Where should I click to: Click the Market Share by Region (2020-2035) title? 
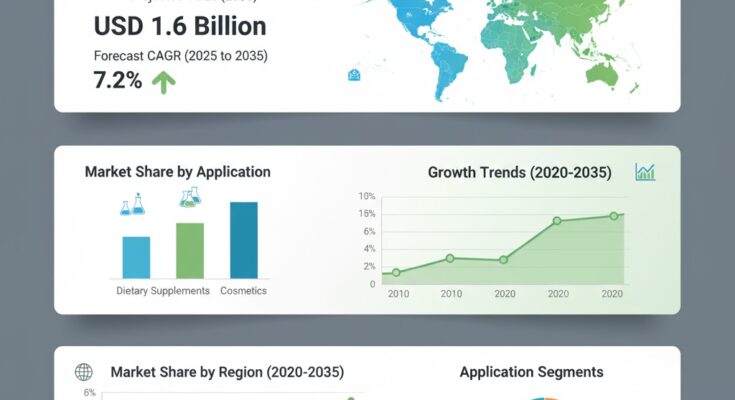coord(227,372)
